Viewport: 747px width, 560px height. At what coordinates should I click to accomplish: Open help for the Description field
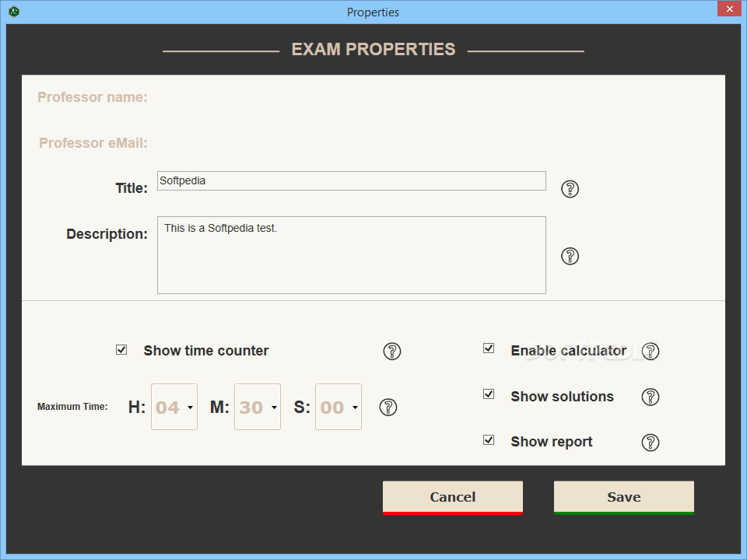pos(570,256)
